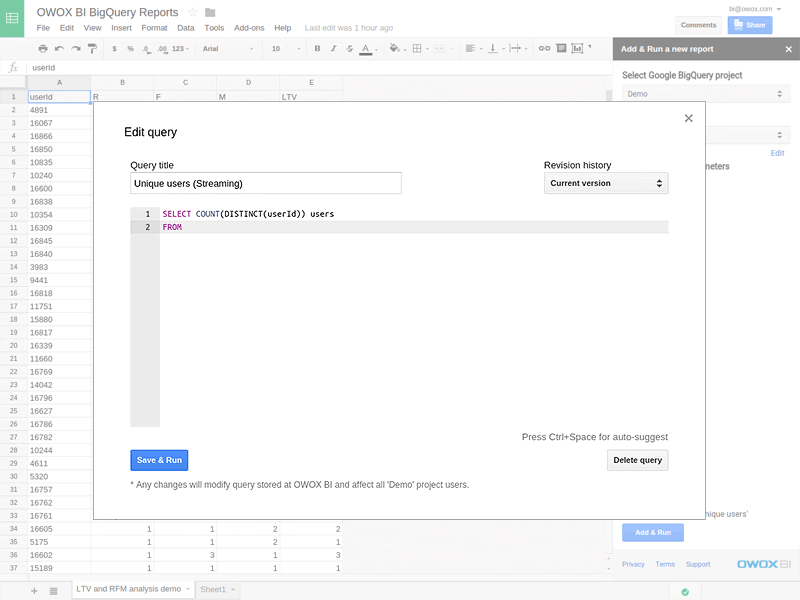Image resolution: width=800 pixels, height=600 pixels.
Task: Select cell A2 containing 4891
Action: pyautogui.click(x=59, y=110)
